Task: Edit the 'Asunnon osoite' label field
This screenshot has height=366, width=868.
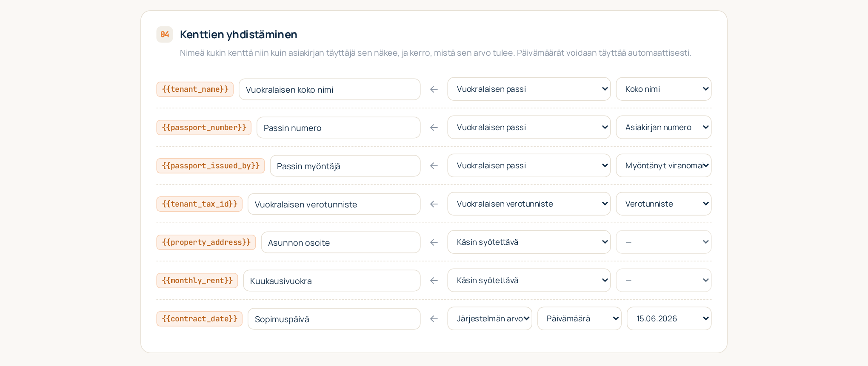Action: 340,242
